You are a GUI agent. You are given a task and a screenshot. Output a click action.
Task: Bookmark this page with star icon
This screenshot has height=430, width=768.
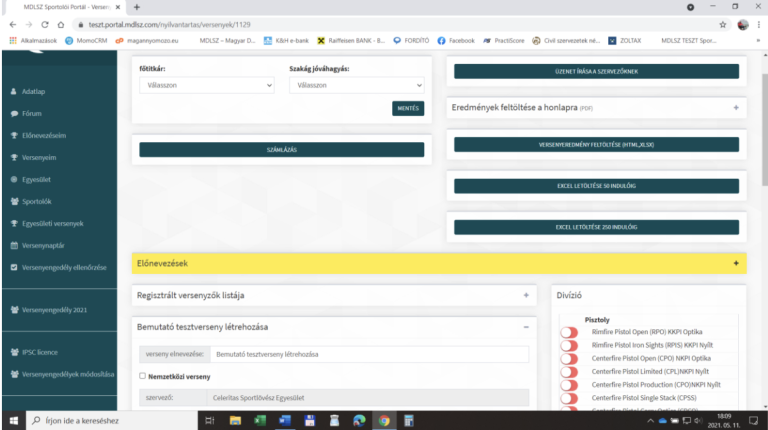coord(722,24)
